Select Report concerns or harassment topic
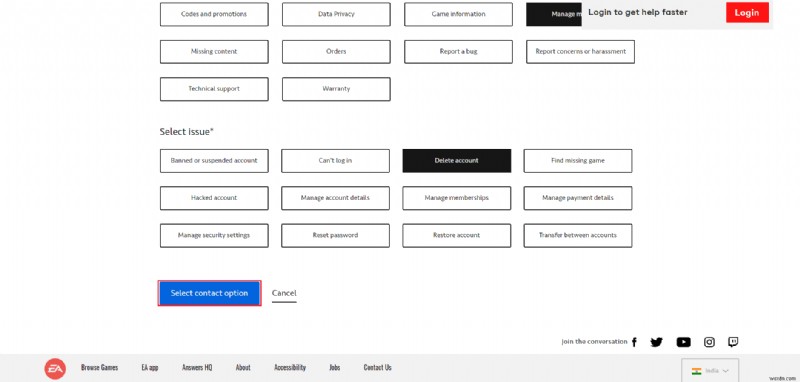Viewport: 800px width, 382px height. tap(581, 52)
